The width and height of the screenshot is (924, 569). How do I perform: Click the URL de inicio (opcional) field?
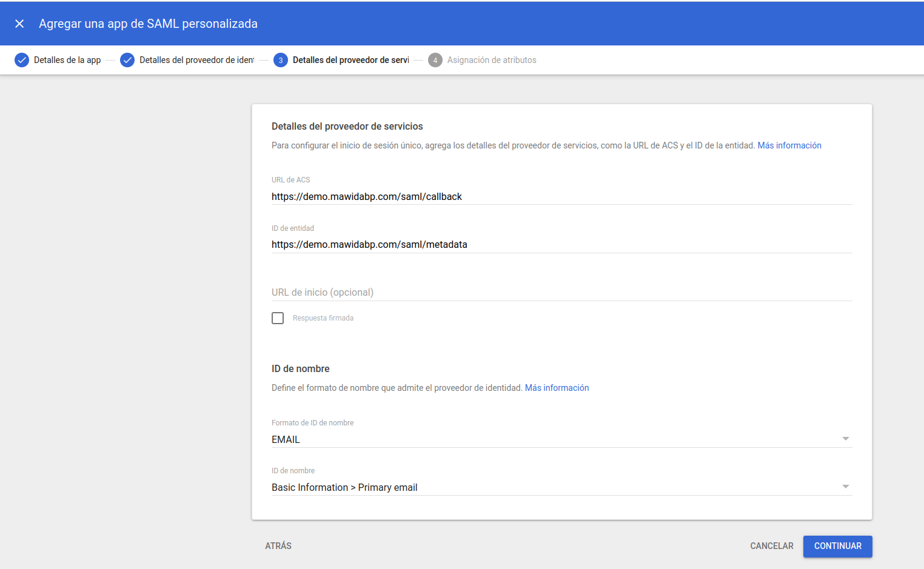(561, 292)
